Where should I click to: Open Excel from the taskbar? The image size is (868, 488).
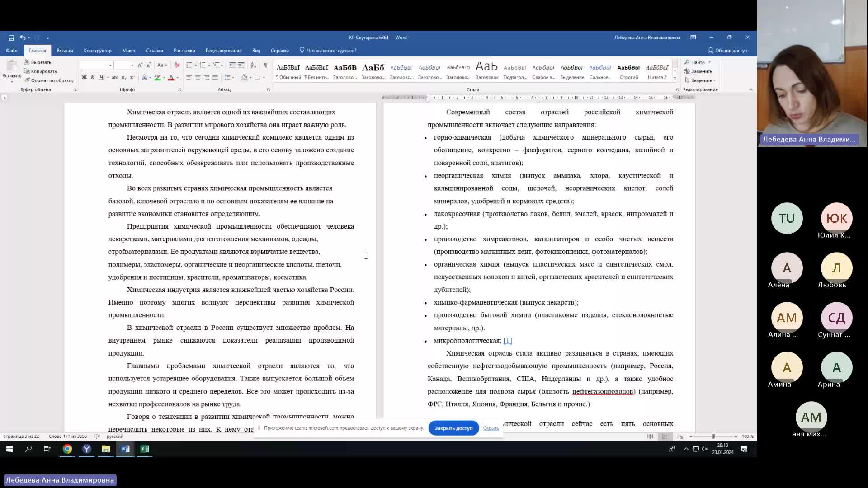tap(145, 449)
